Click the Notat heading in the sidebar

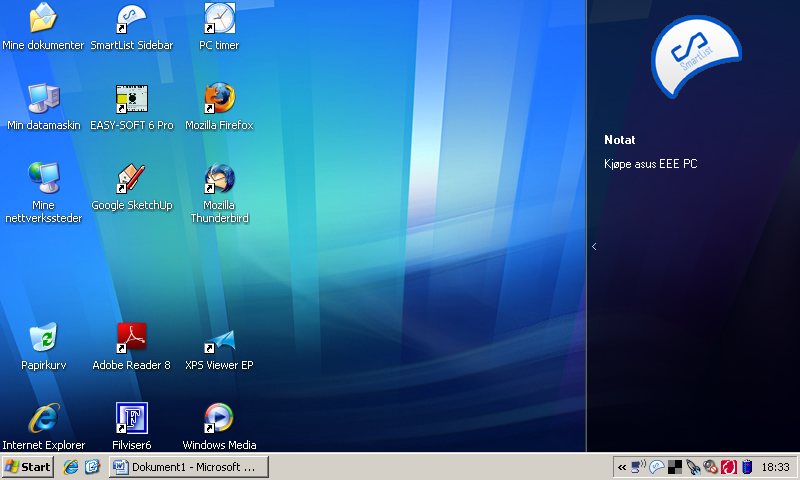[620, 140]
